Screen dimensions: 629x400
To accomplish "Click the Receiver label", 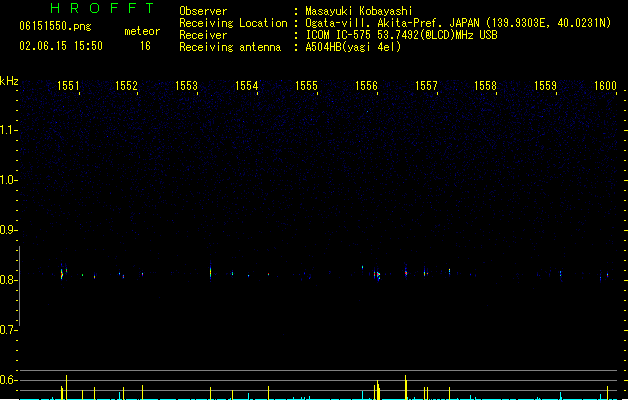I will [x=203, y=35].
